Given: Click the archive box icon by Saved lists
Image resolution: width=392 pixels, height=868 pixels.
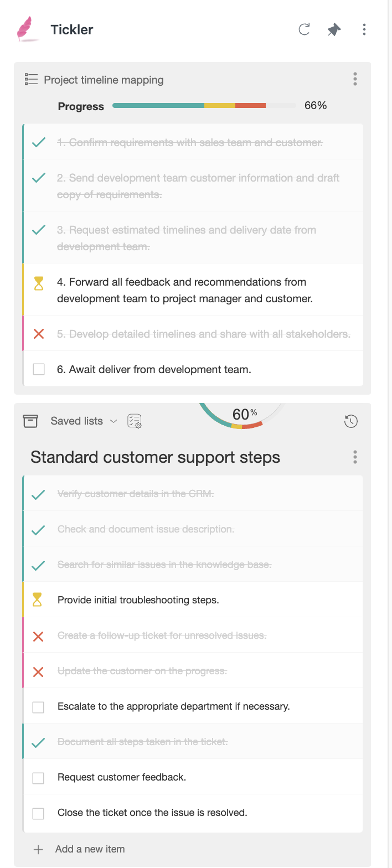Looking at the screenshot, I should click(30, 421).
